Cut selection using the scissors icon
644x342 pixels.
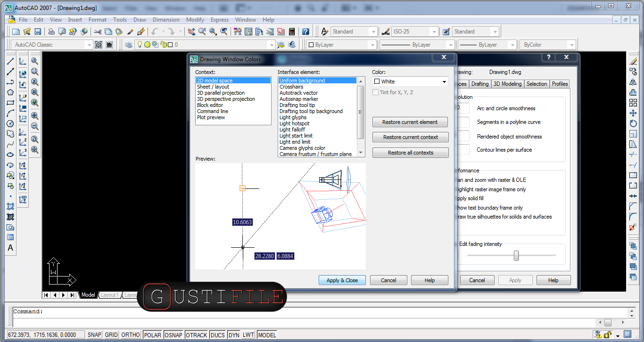click(98, 32)
